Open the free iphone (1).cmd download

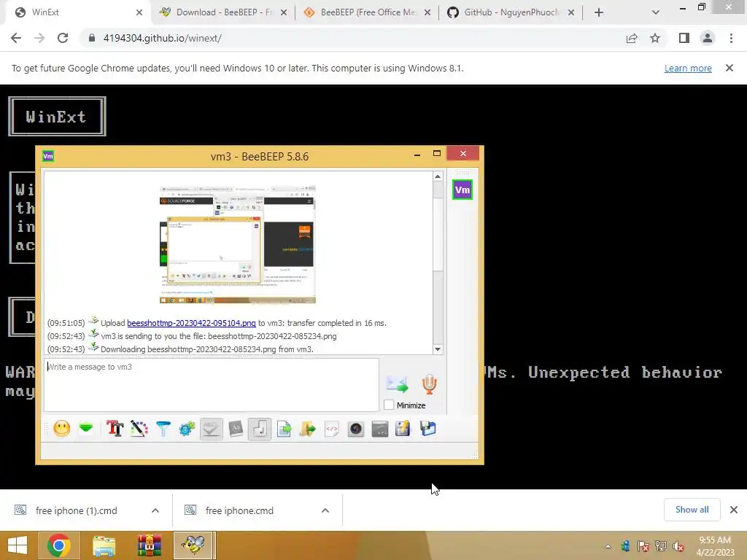[76, 510]
